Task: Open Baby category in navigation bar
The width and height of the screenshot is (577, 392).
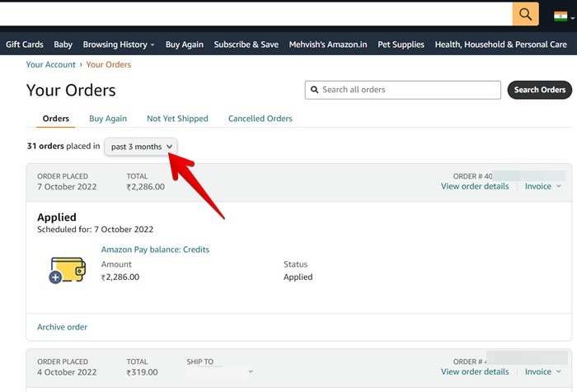Action: [63, 44]
